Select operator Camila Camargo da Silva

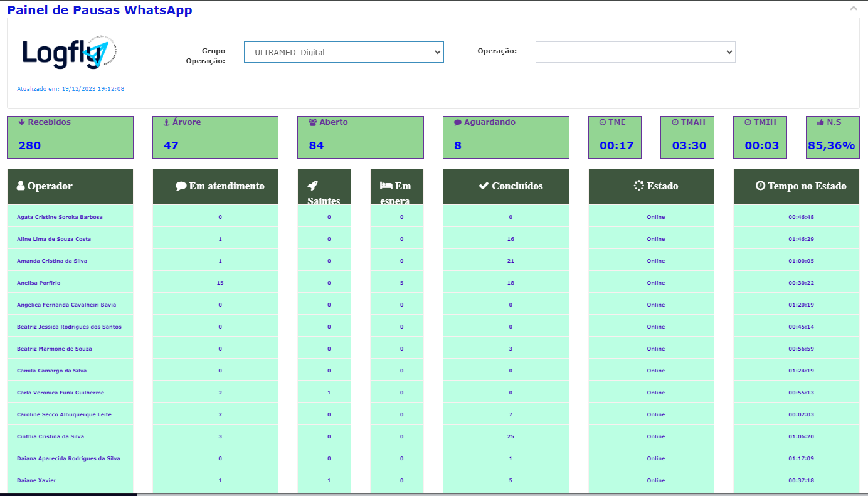click(x=52, y=371)
